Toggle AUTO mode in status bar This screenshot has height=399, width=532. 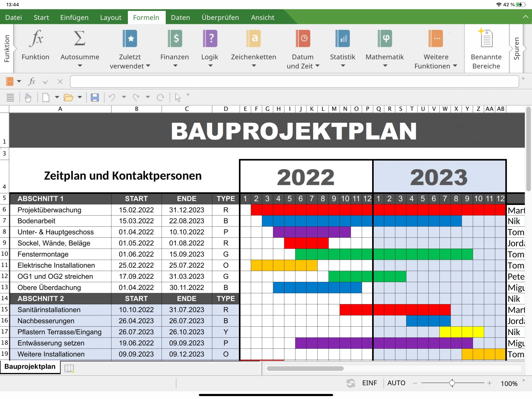[396, 383]
